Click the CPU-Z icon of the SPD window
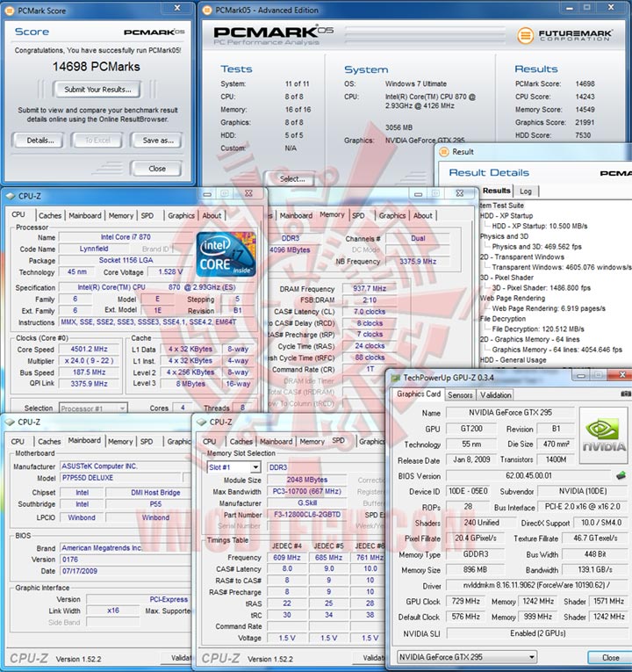 tap(201, 423)
